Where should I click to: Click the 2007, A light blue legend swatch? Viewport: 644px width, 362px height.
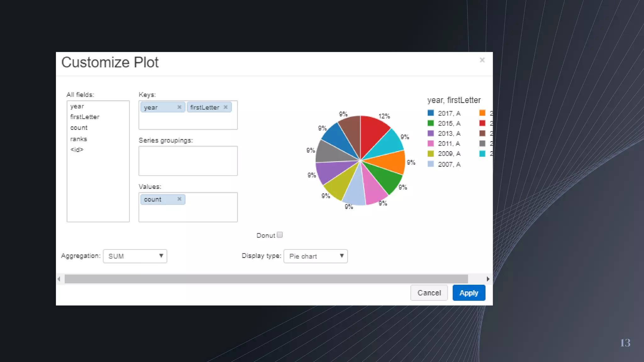pyautogui.click(x=431, y=164)
